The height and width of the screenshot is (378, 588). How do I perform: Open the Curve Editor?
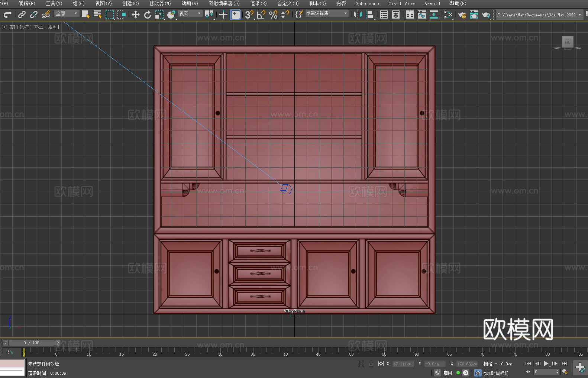422,14
